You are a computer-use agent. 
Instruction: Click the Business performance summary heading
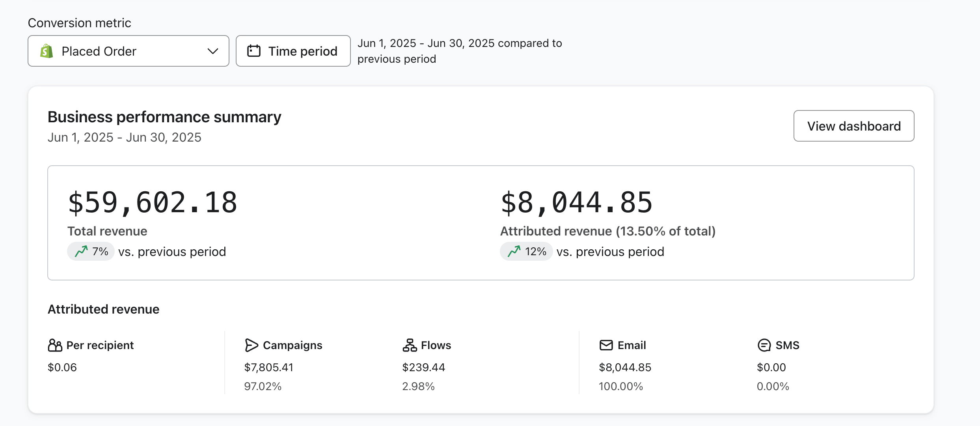164,117
